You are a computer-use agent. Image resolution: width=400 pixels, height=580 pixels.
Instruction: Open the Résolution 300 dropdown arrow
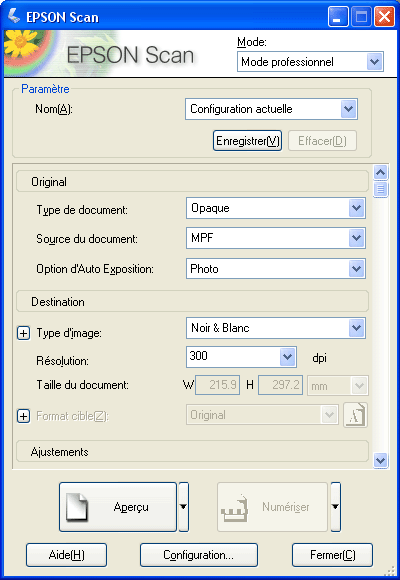click(x=288, y=357)
